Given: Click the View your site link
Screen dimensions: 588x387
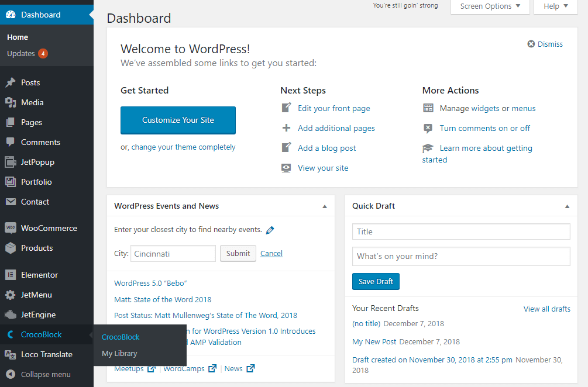Looking at the screenshot, I should [x=323, y=168].
